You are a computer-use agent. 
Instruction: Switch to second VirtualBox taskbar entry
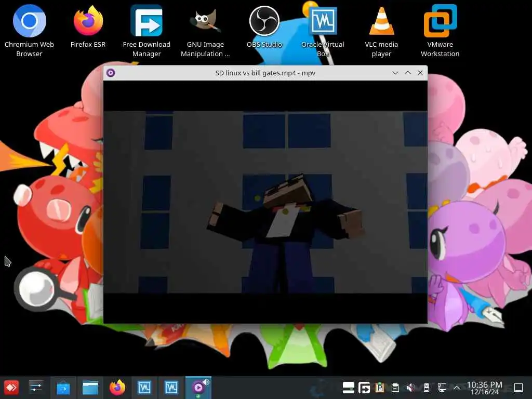[171, 387]
